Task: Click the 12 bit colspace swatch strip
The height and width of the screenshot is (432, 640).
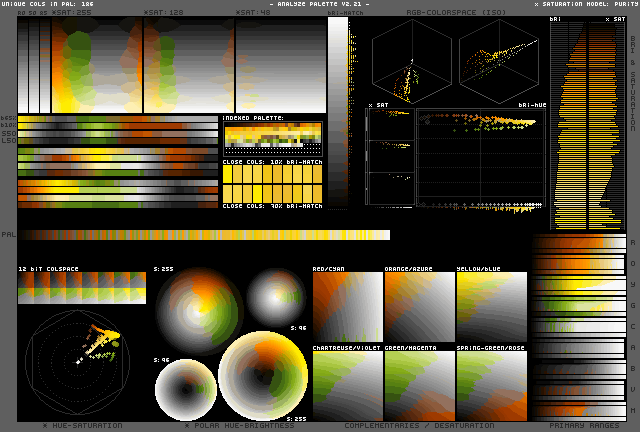Action: tap(82, 288)
